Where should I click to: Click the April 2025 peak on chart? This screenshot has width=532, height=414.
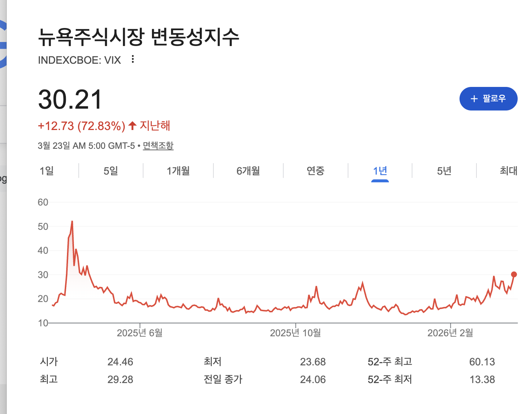click(x=72, y=221)
